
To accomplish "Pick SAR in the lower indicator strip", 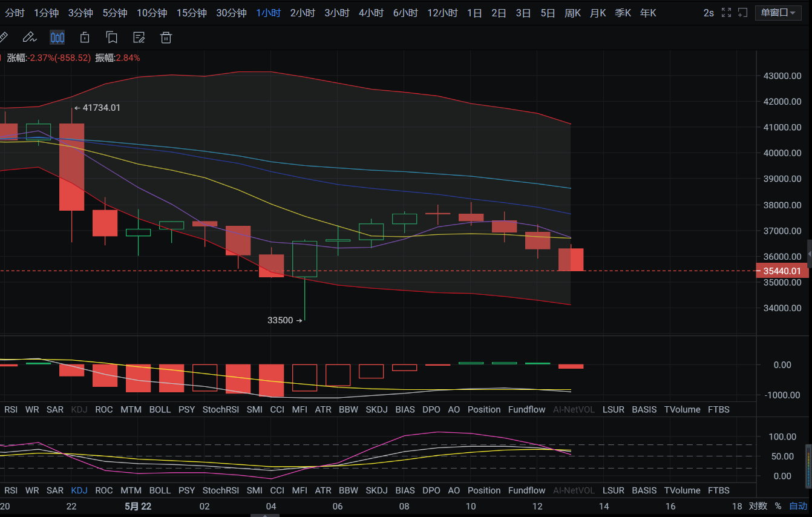I will [55, 490].
